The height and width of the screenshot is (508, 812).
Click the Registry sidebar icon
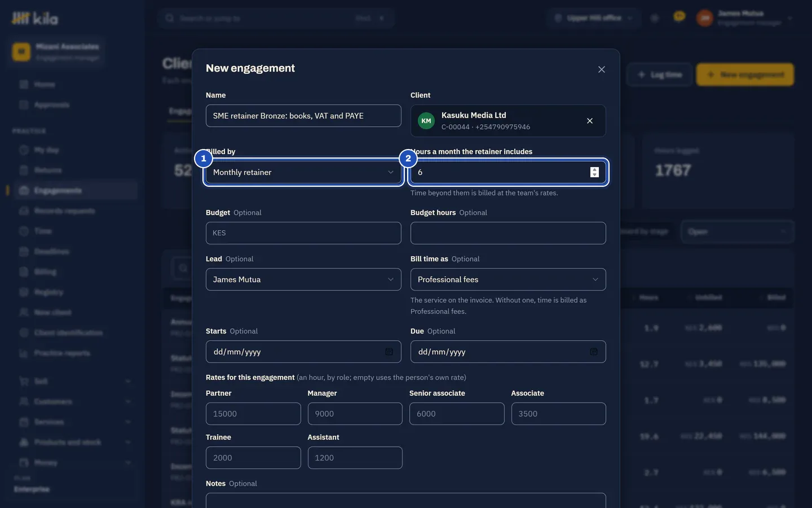click(x=24, y=292)
